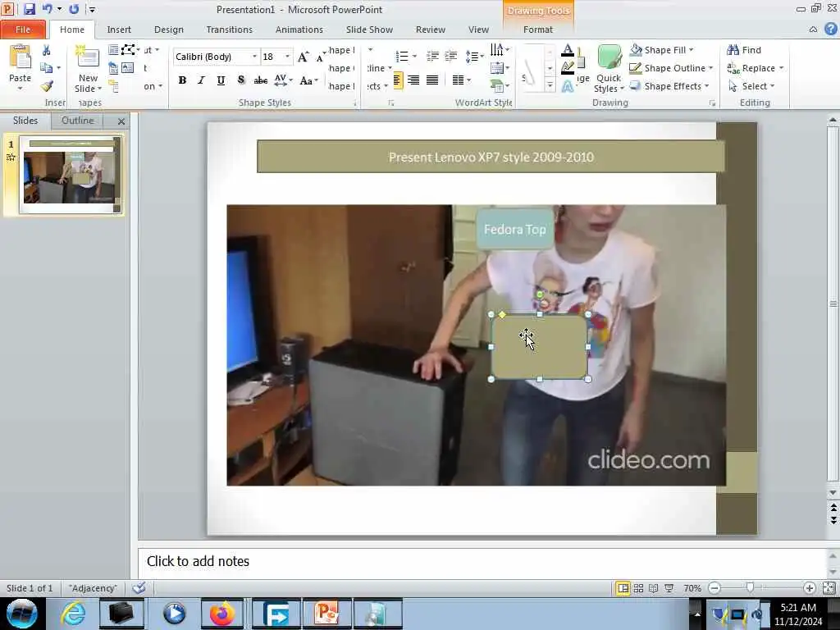
Task: Save presentation via quick access toolbar
Action: coord(29,9)
